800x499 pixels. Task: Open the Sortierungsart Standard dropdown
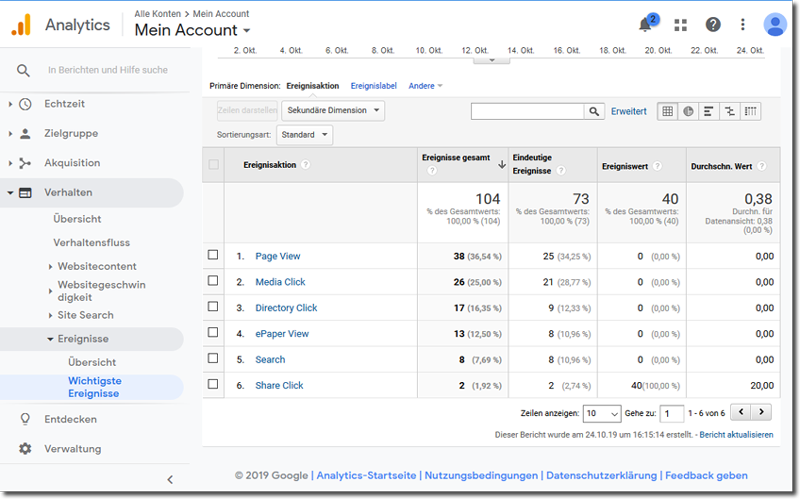(x=305, y=135)
